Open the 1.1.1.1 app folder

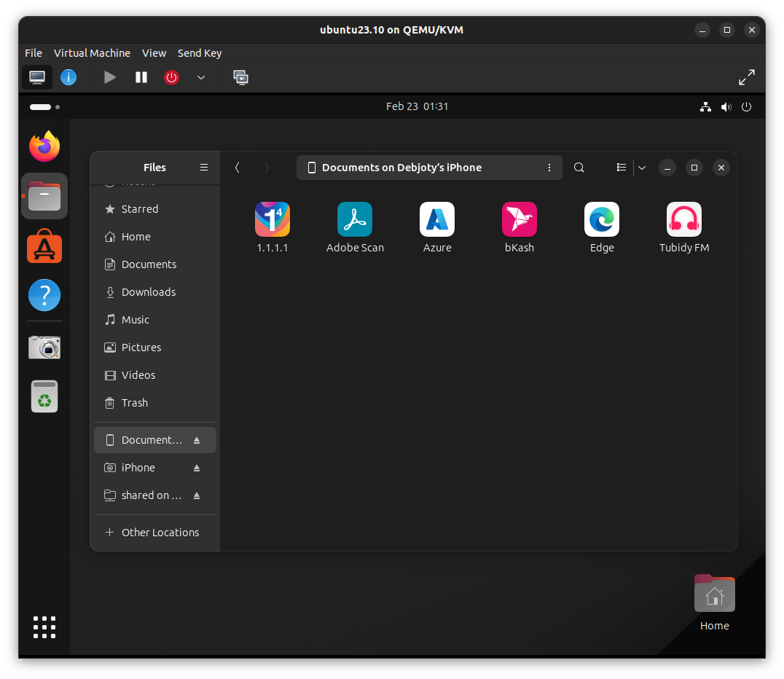273,227
